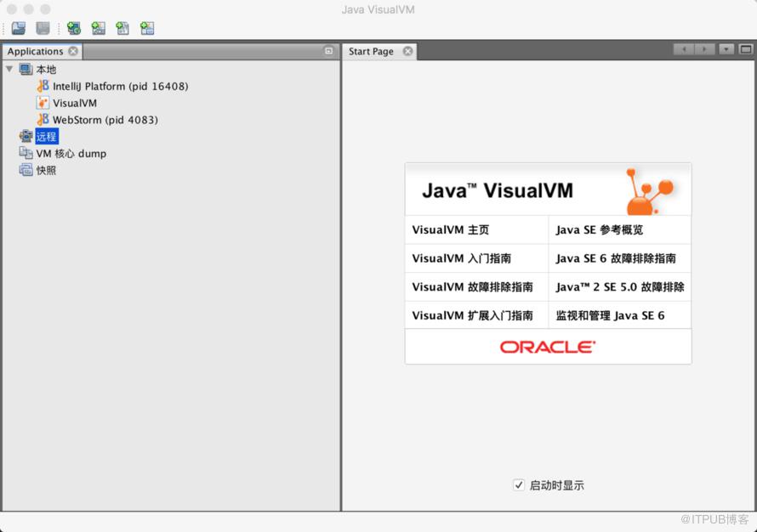Click the 快照 snapshots node icon
This screenshot has height=532, width=757.
pos(26,170)
